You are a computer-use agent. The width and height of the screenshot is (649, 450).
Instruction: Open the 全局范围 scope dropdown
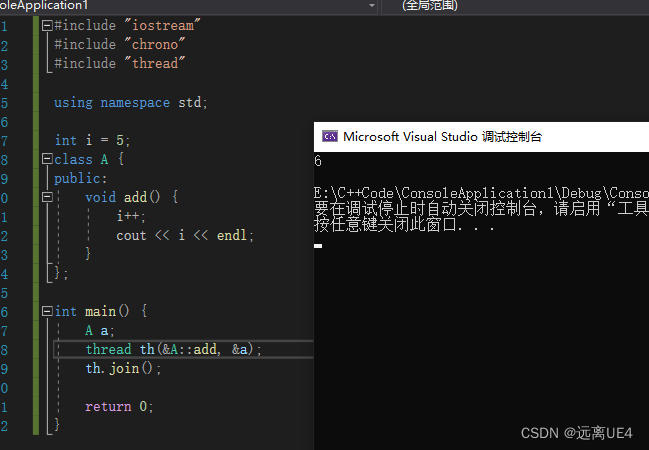[515, 6]
